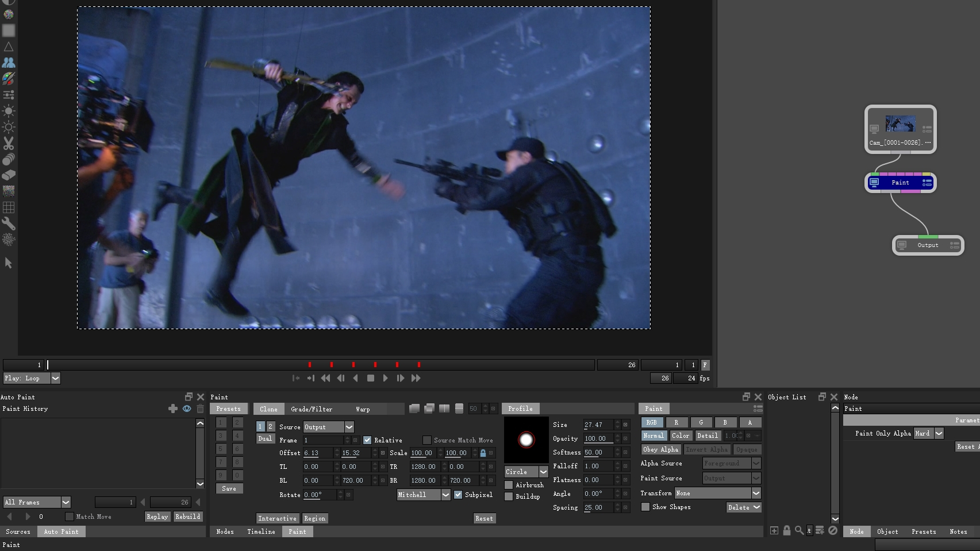The width and height of the screenshot is (980, 551).
Task: Select the two-people silhouette tool
Action: (x=9, y=63)
